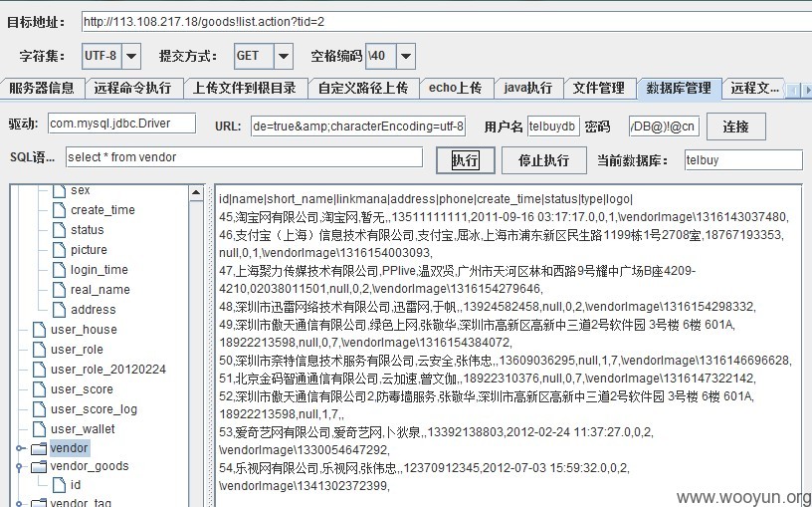Click the table icon beside user_house
Viewport: 812px width, 507px height.
click(40, 329)
